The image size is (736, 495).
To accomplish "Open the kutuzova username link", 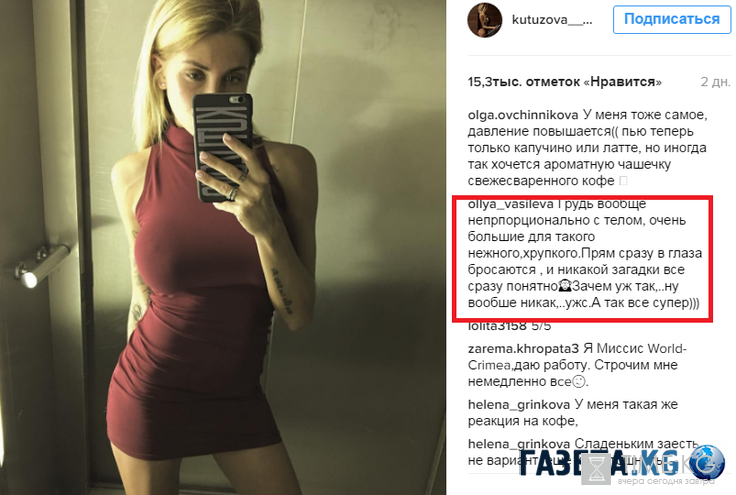I will click(552, 20).
